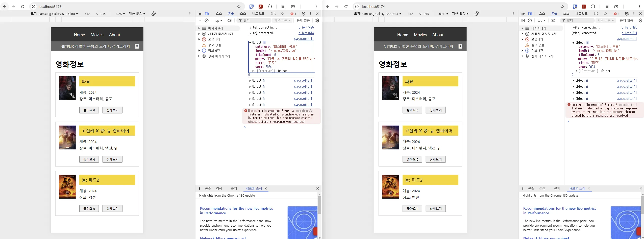644x239 pixels.
Task: Clear console in right window DevTools
Action: (530, 20)
